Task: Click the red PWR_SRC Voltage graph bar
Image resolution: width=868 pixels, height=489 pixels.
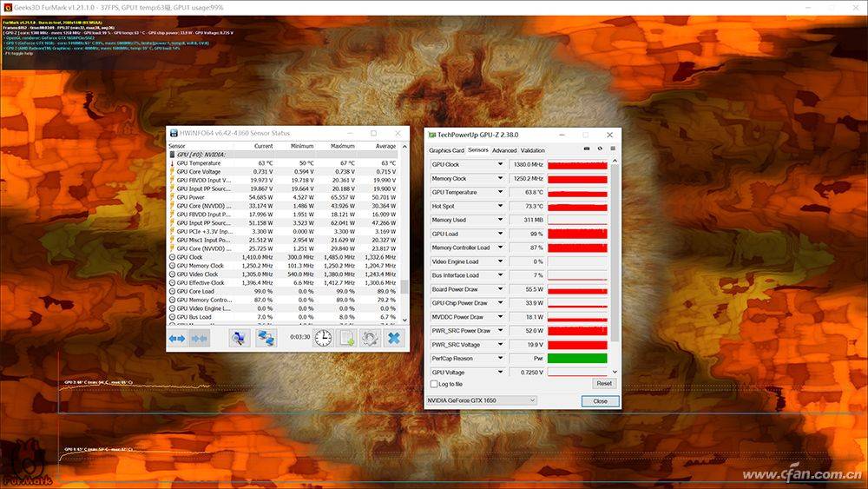Action: (577, 345)
